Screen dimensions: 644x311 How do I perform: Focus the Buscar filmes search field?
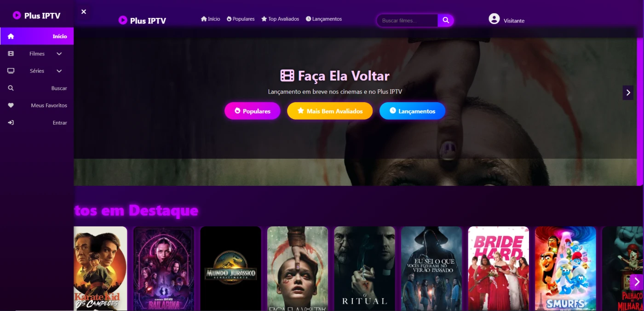[408, 21]
